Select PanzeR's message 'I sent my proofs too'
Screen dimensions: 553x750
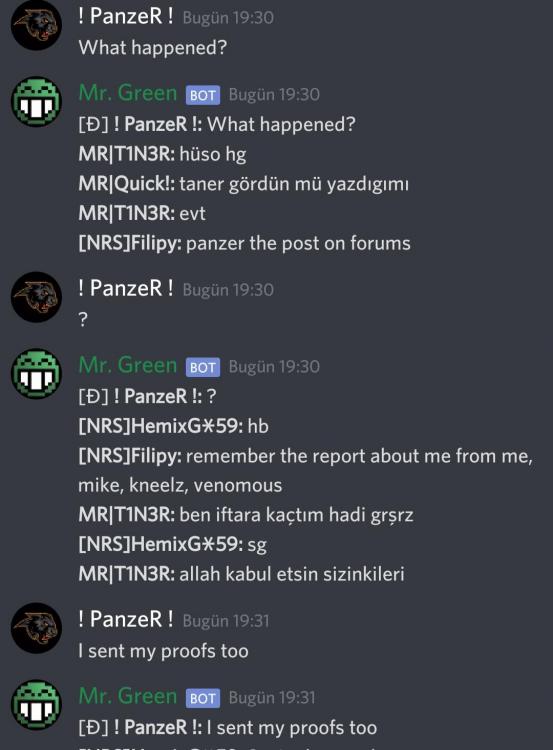click(x=164, y=651)
